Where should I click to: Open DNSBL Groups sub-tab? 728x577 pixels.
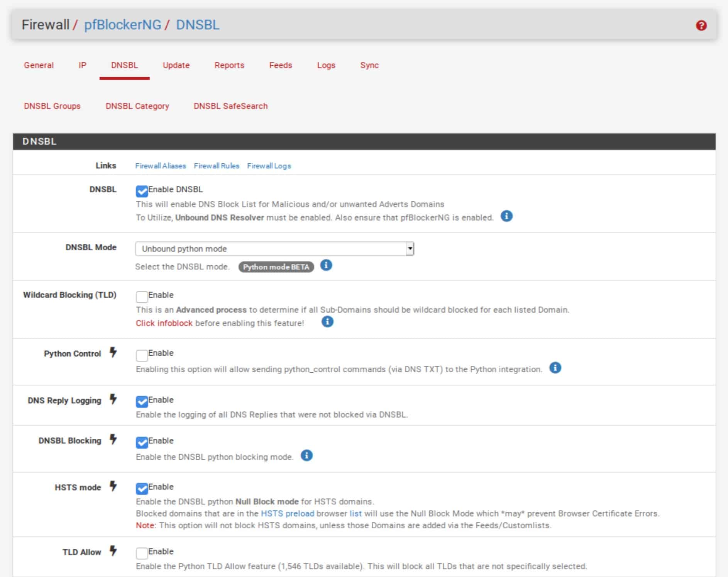pos(52,106)
